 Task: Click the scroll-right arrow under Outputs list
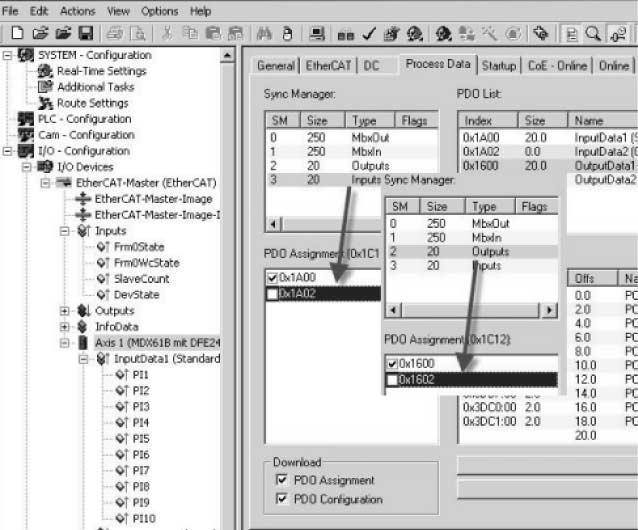click(549, 311)
